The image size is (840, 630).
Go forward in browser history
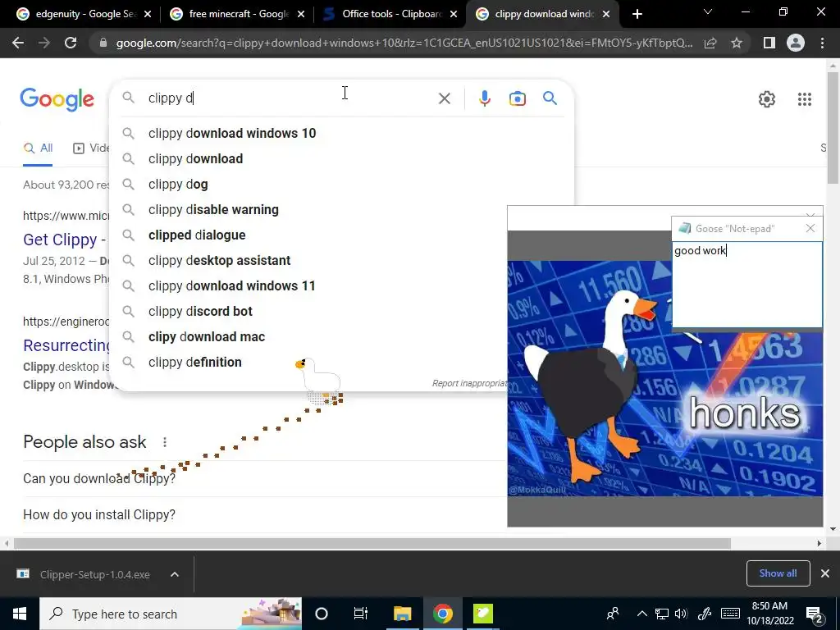click(44, 43)
